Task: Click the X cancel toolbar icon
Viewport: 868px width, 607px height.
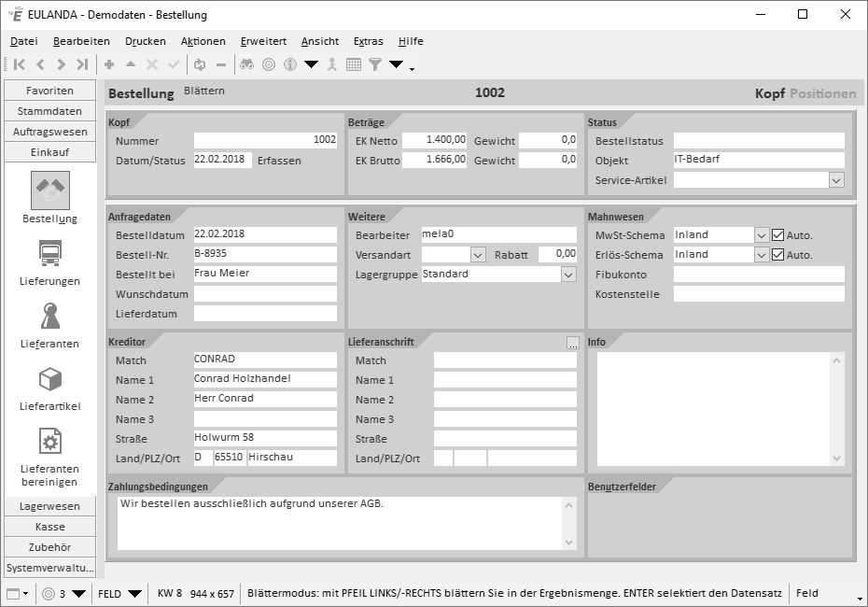Action: [152, 64]
